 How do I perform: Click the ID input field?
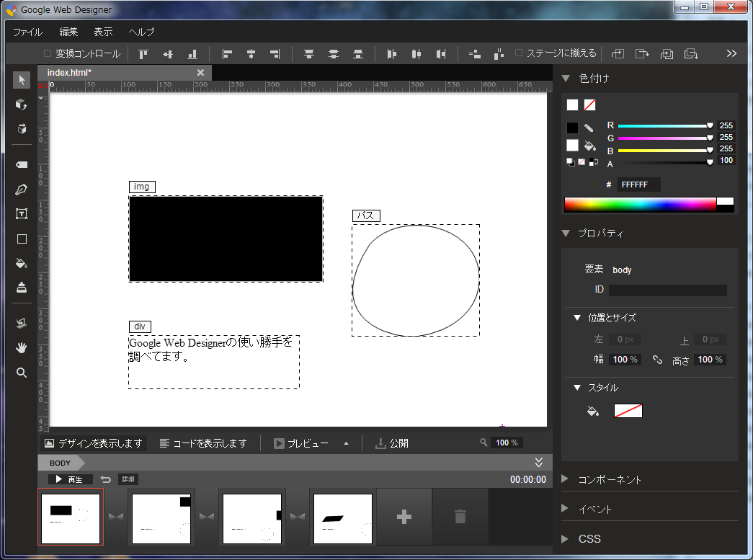point(667,290)
